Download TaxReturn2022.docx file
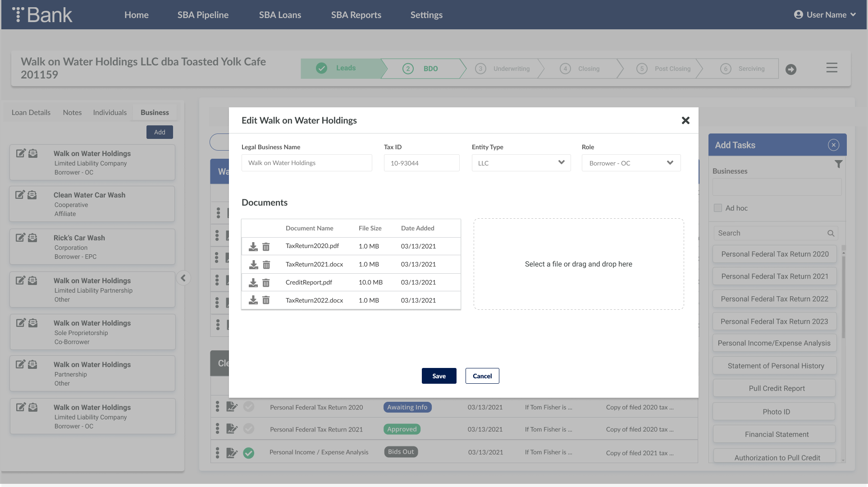 [253, 300]
